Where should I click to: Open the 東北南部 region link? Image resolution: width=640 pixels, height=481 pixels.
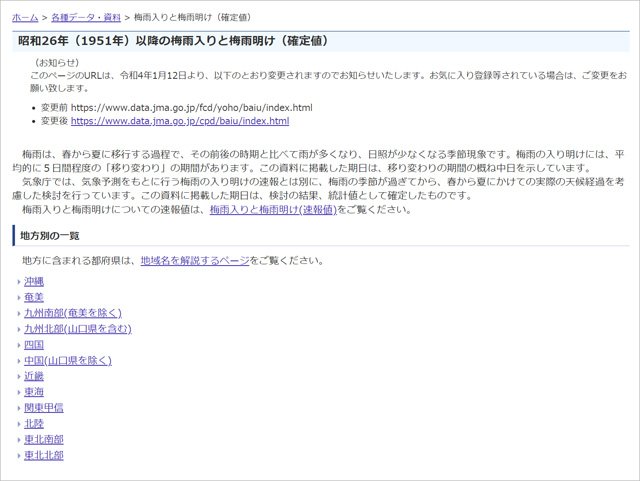pos(44,439)
